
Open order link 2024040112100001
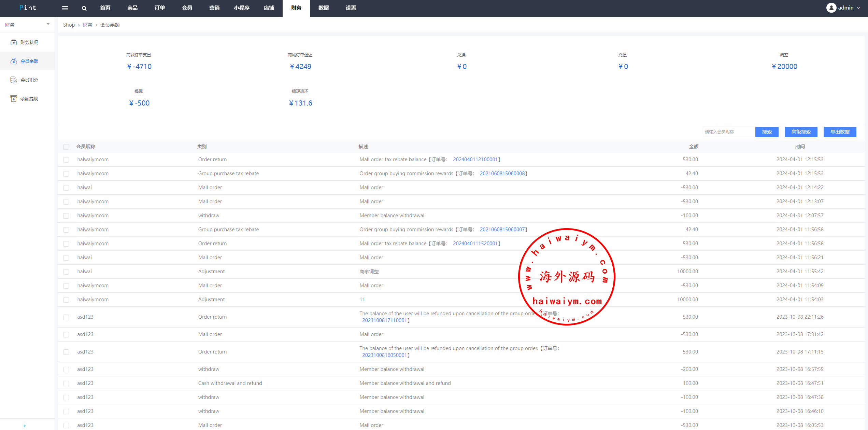pos(475,159)
